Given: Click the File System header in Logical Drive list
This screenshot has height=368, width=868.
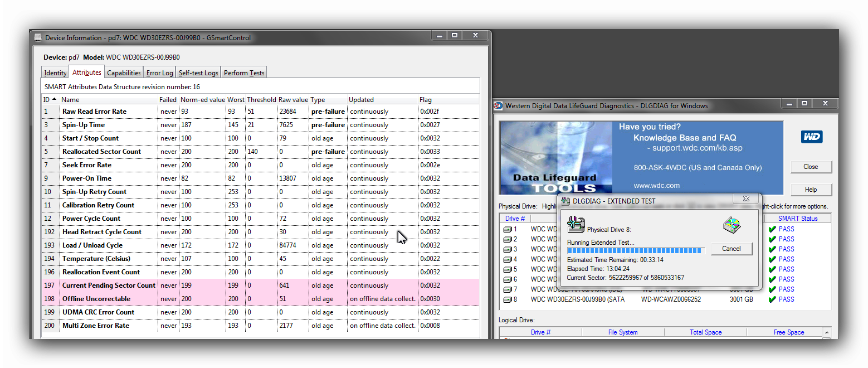Looking at the screenshot, I should click(x=623, y=332).
